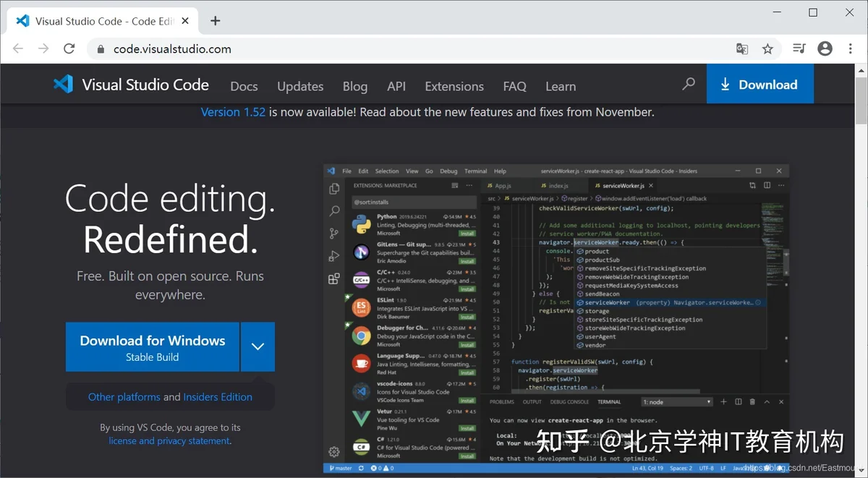868x478 pixels.
Task: Click the 'Code editing. Redefined.' headline
Action: click(x=170, y=218)
